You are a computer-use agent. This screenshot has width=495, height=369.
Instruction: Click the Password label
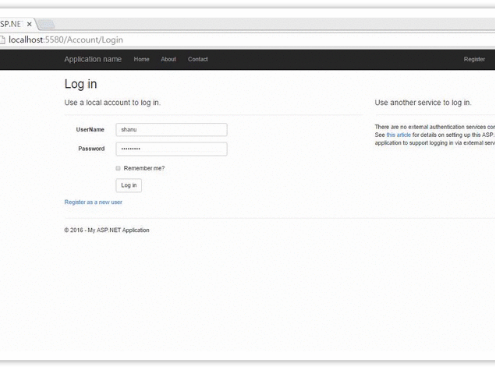[x=91, y=149]
